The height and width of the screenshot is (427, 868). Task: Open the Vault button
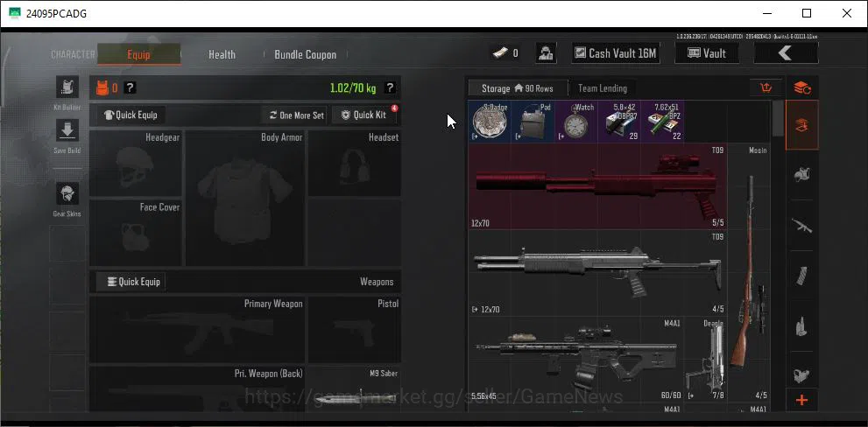[x=707, y=53]
